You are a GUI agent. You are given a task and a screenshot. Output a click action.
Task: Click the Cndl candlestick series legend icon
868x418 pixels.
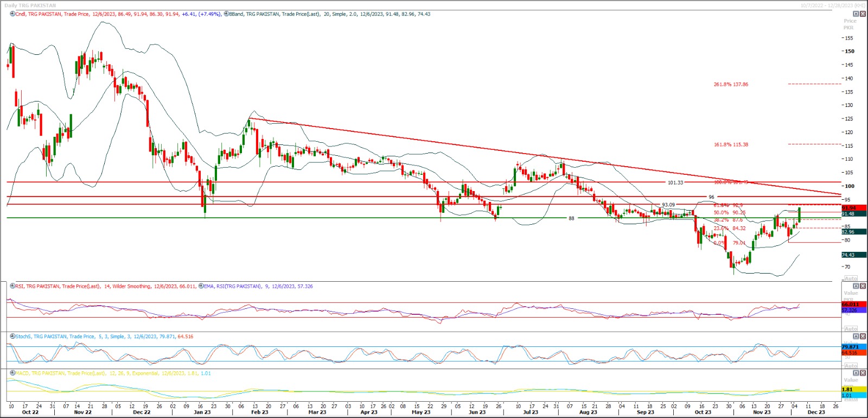click(x=12, y=14)
